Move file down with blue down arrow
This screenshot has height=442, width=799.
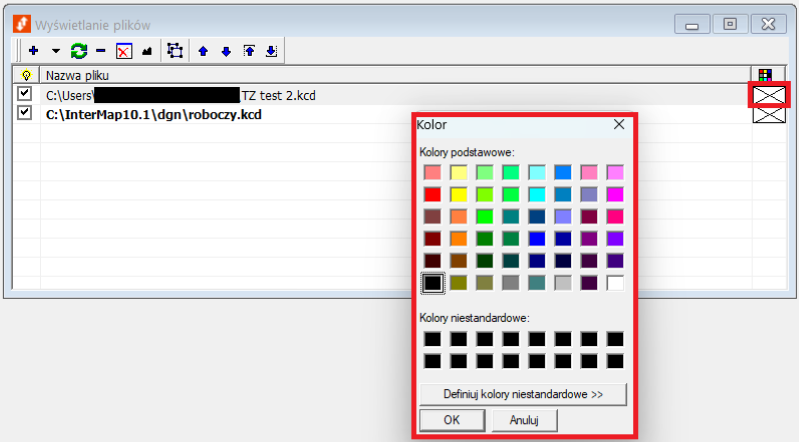(226, 50)
